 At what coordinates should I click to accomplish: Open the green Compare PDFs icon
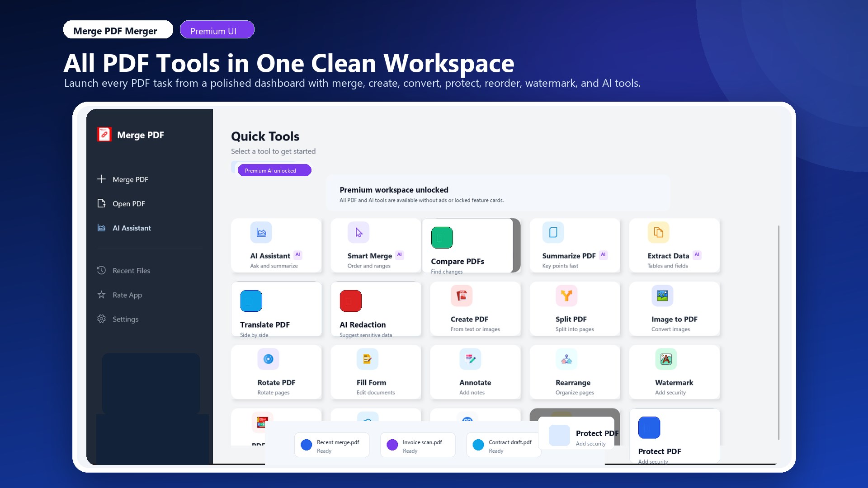point(442,238)
